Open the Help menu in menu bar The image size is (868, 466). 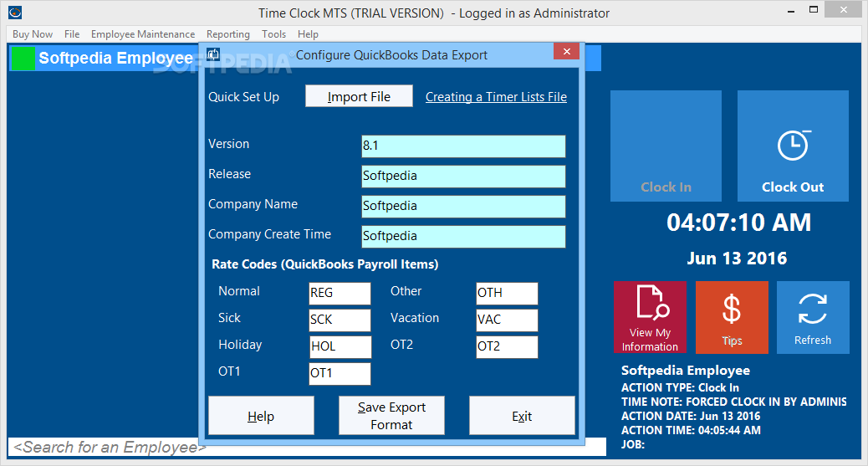point(308,34)
